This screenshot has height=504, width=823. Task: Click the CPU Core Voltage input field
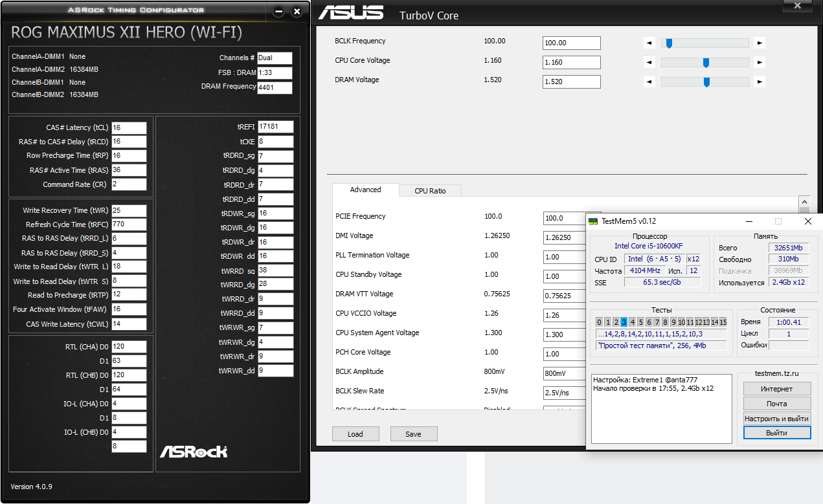point(572,63)
